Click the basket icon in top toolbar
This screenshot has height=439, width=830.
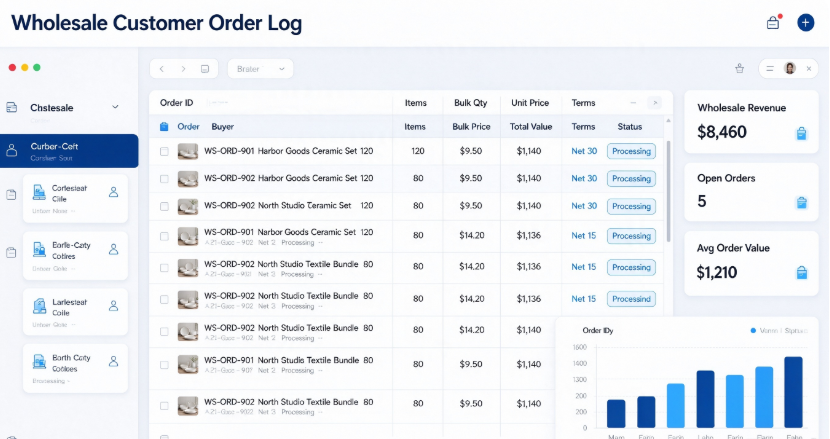(739, 68)
